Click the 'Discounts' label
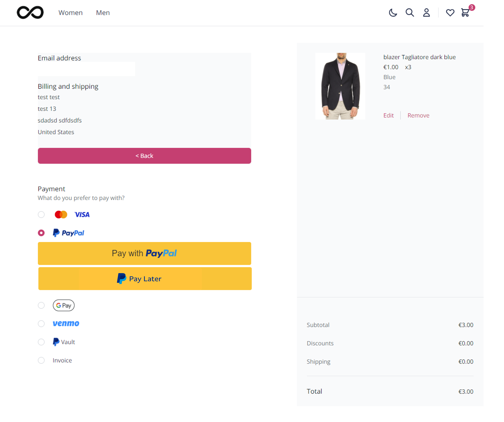This screenshot has height=422, width=504. (x=320, y=343)
